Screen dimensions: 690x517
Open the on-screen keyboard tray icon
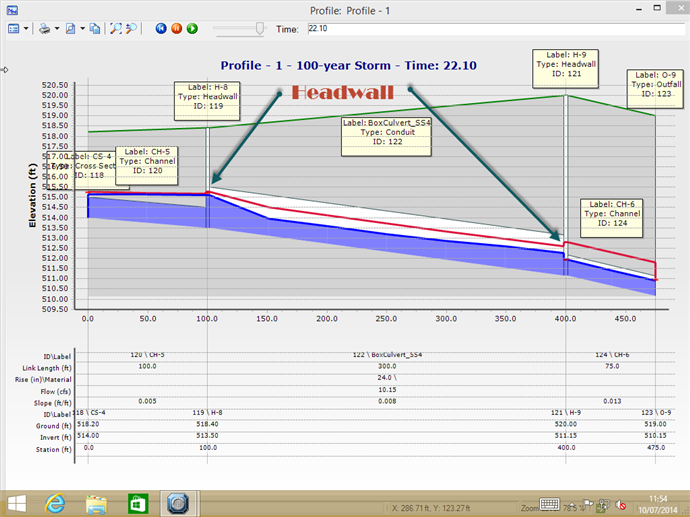[x=550, y=502]
